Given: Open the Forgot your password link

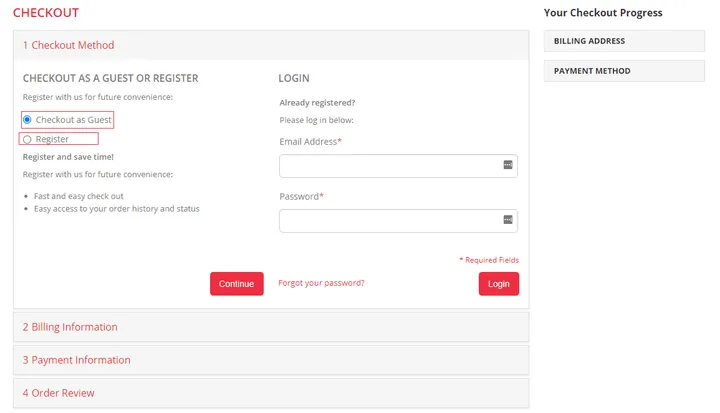Looking at the screenshot, I should tap(321, 283).
